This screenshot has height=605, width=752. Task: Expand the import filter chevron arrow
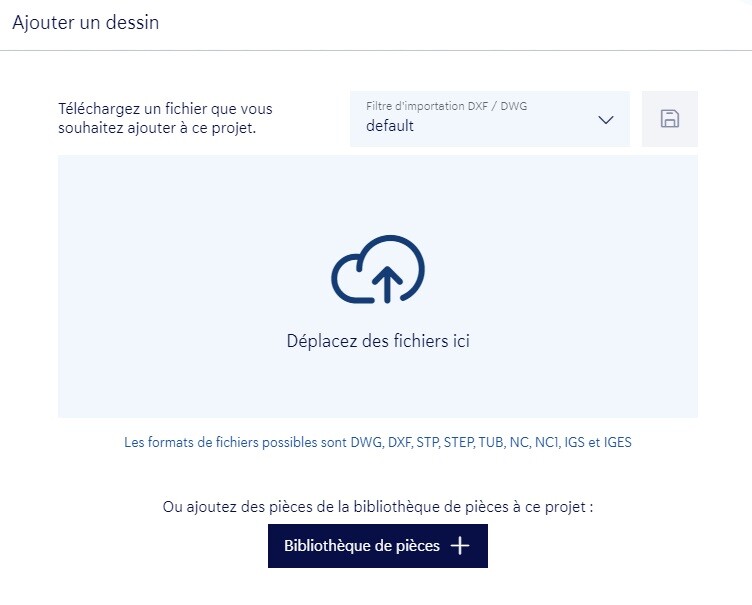click(x=605, y=120)
